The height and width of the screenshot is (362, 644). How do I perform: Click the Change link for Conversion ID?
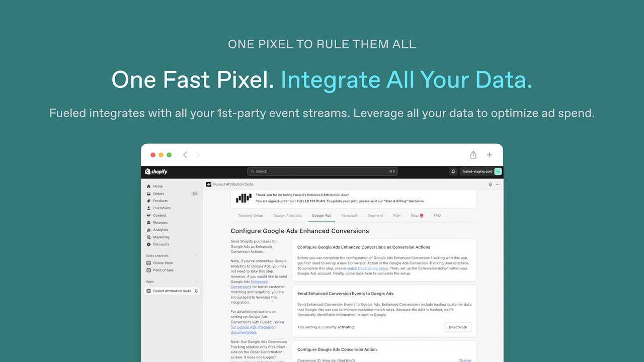tap(465, 360)
